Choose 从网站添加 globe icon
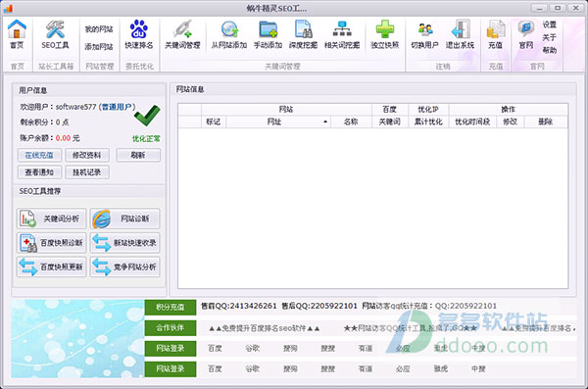This screenshot has width=588, height=389. tap(229, 34)
